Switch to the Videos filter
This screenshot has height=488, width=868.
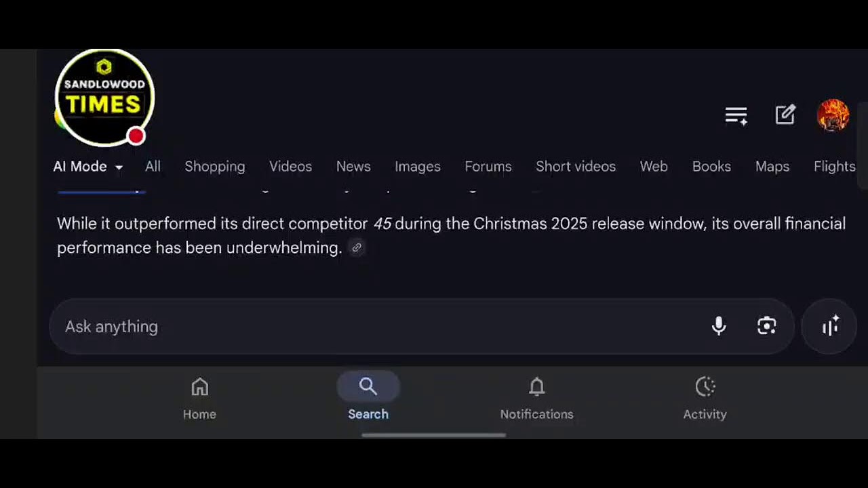(x=290, y=167)
